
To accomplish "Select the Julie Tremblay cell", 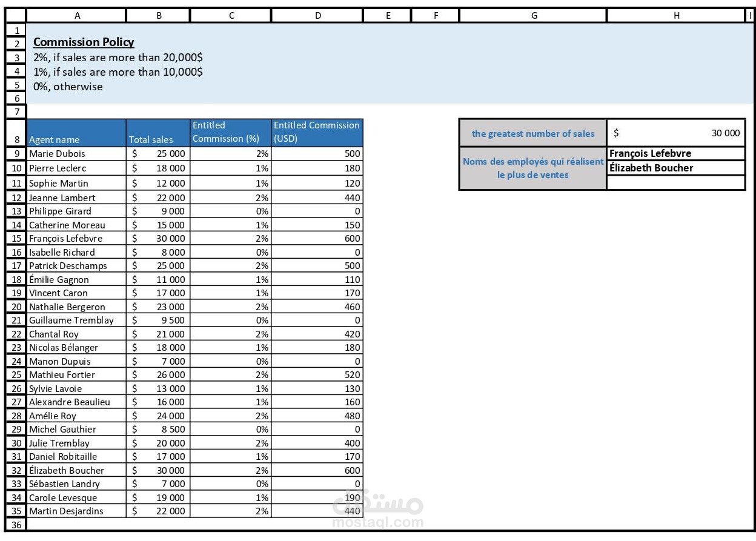I will 77,443.
